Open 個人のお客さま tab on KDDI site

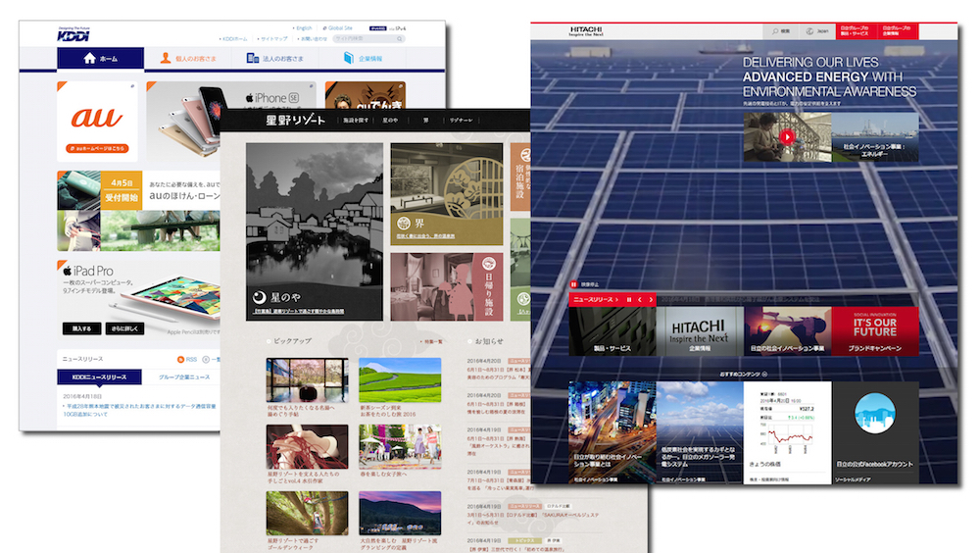[x=187, y=58]
